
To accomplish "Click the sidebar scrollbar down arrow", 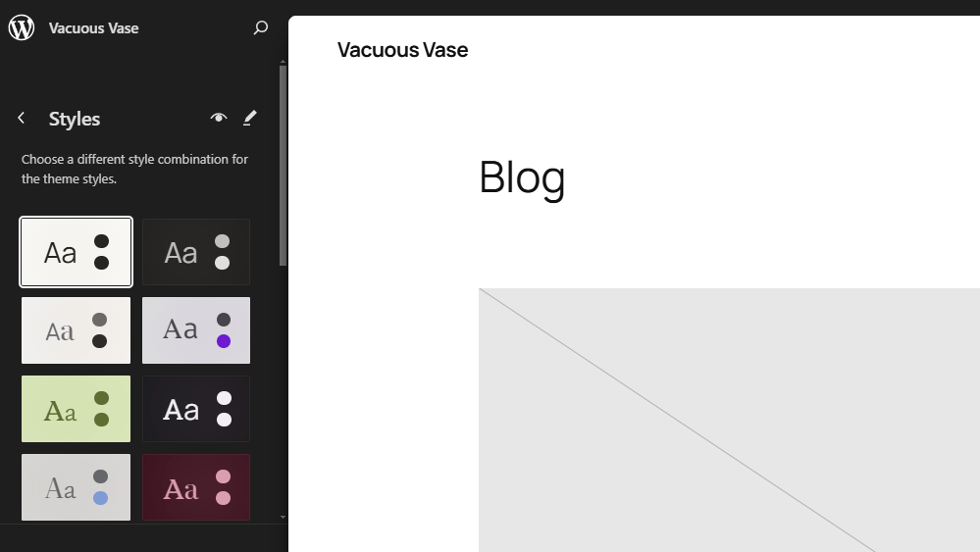I will [x=284, y=516].
